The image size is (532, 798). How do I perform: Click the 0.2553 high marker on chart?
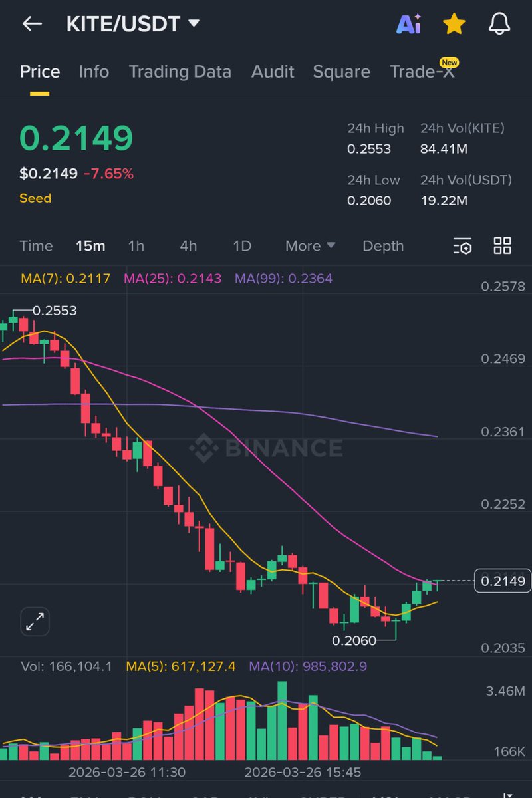point(55,310)
